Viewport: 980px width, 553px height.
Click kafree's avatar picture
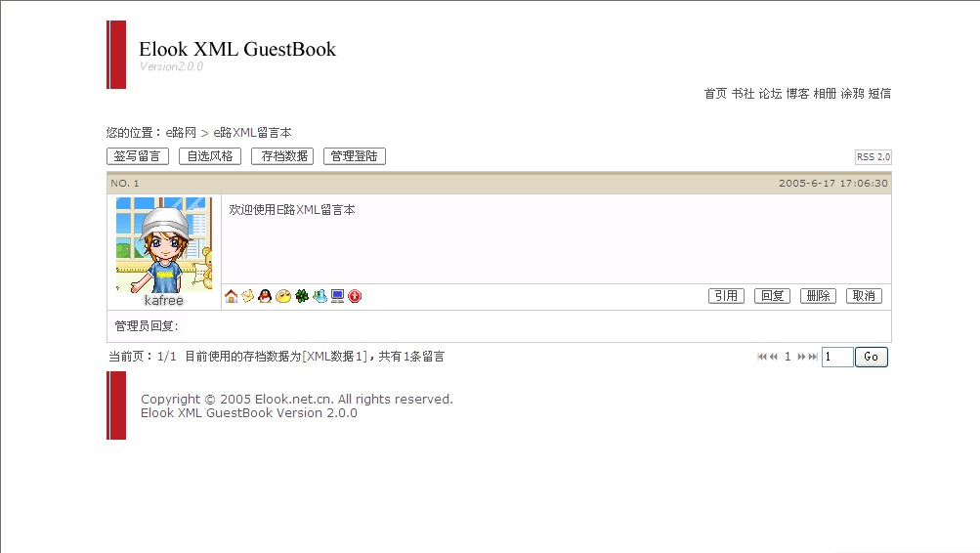tap(164, 245)
